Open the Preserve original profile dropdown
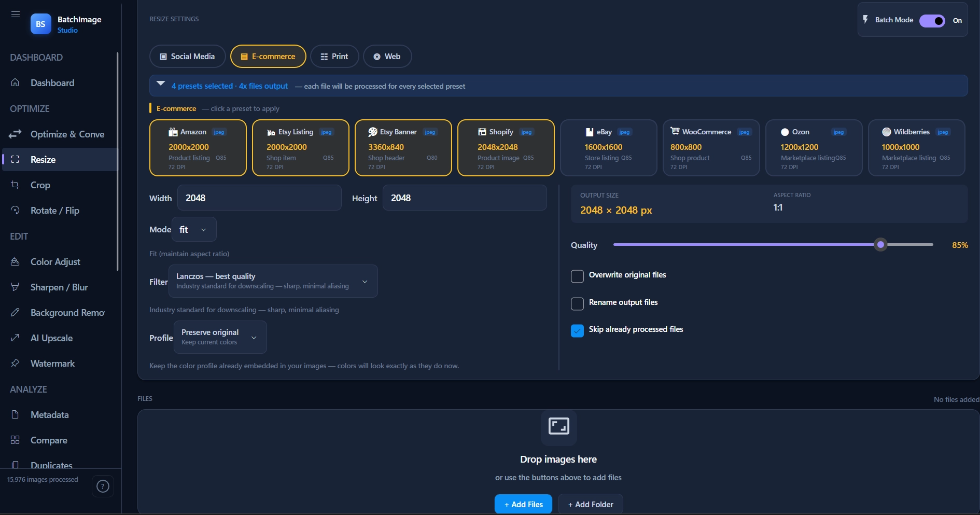This screenshot has height=515, width=980. tap(220, 337)
